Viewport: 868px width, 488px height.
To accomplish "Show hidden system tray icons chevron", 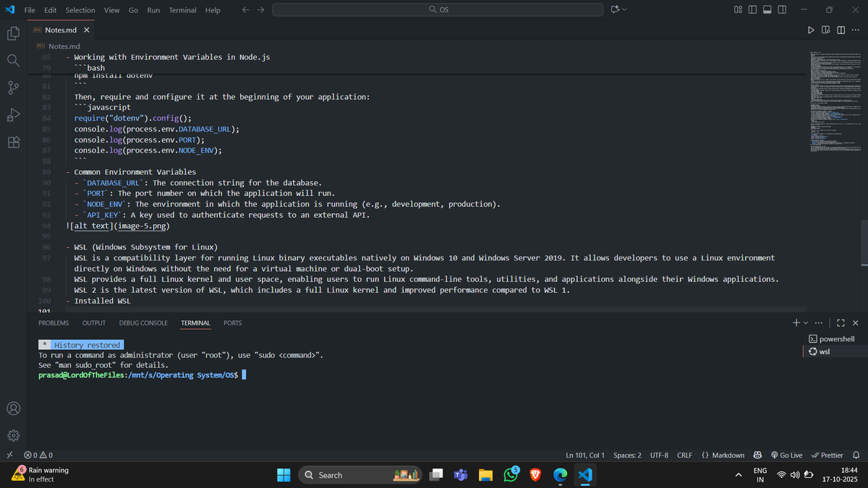I will point(739,475).
